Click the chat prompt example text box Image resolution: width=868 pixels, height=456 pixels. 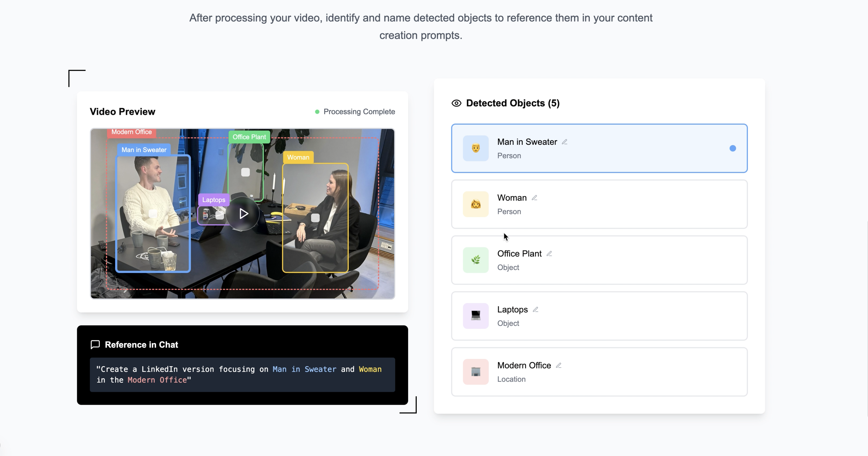[x=242, y=375]
